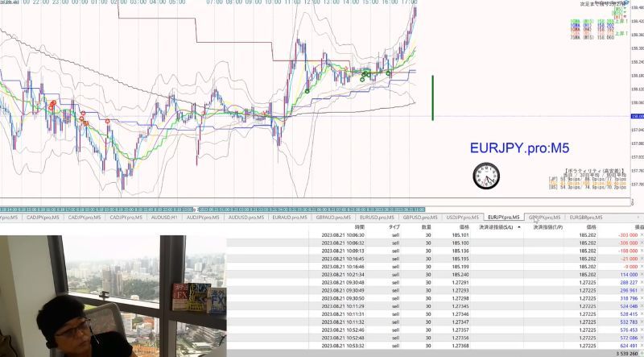Click the 数量 column header
This screenshot has height=357, width=644.
pos(427,227)
